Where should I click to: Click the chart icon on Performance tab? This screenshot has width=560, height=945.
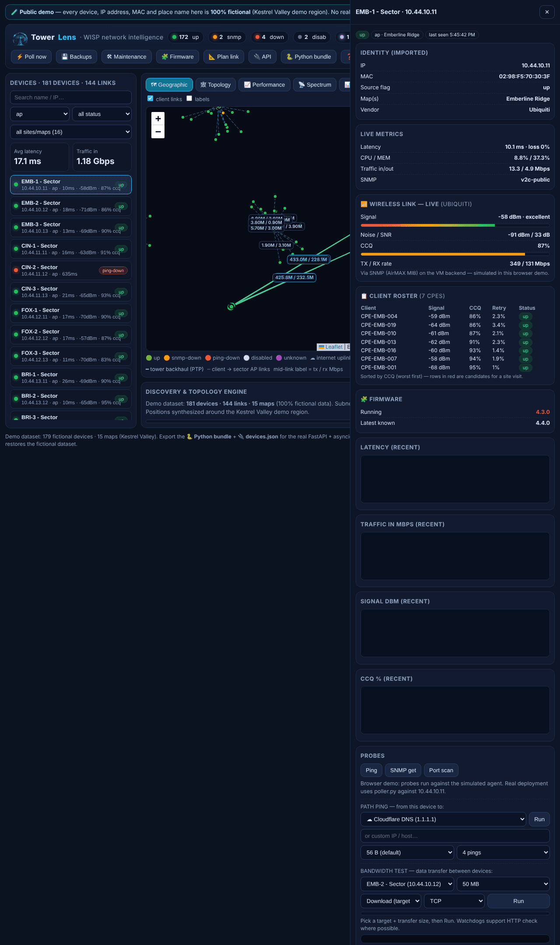click(x=247, y=85)
